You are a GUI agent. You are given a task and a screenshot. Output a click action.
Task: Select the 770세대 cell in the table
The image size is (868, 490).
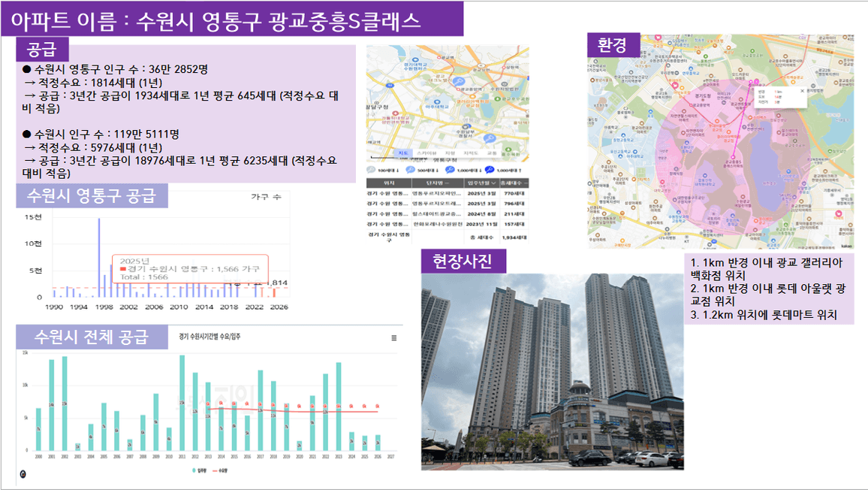tap(514, 193)
